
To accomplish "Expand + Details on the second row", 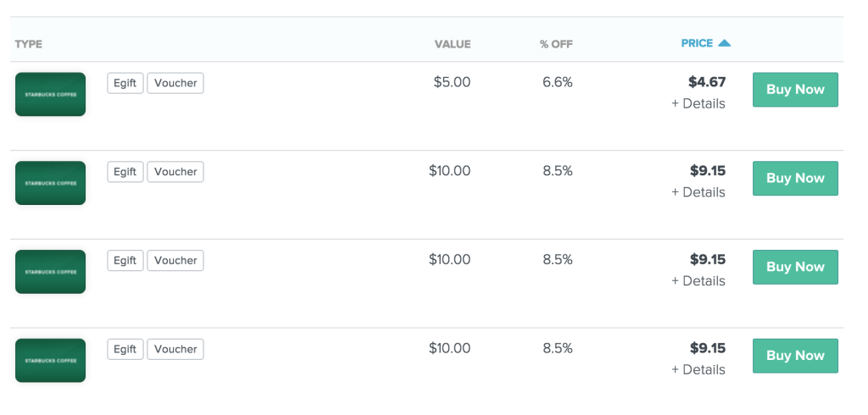I will 698,192.
